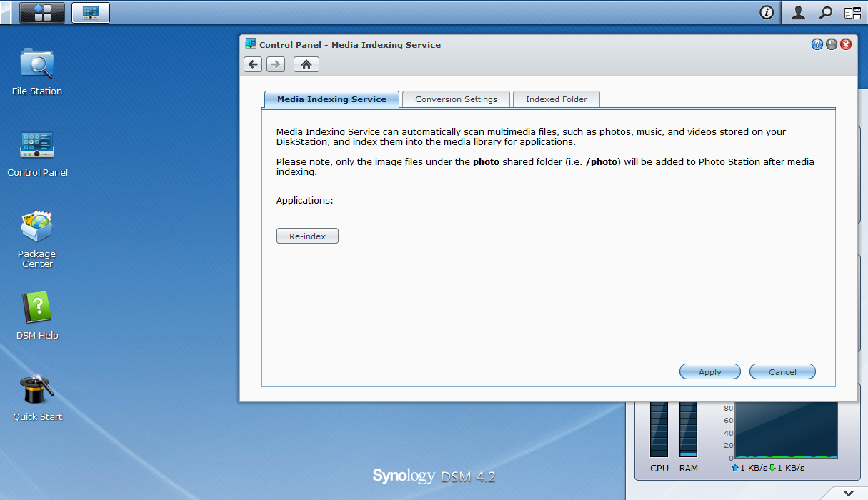Click the RAM usage bar in widget
Viewport: 868px width, 500px height.
(x=688, y=429)
